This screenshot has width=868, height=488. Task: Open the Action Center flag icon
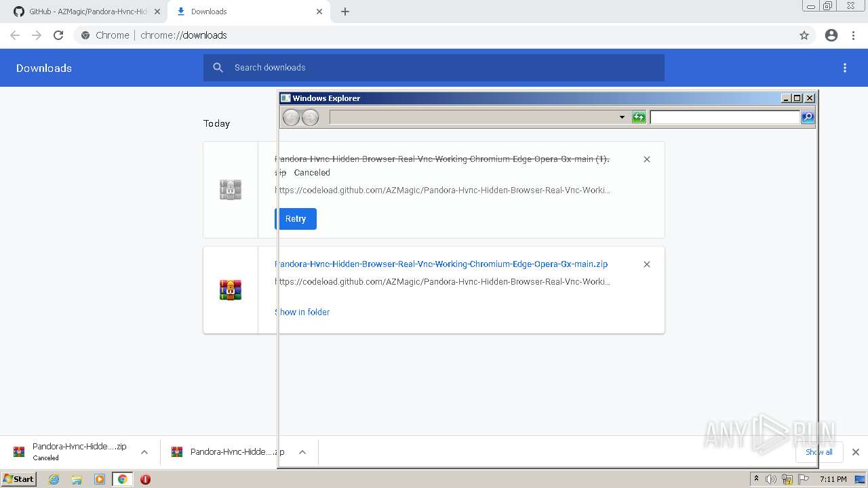coord(804,479)
